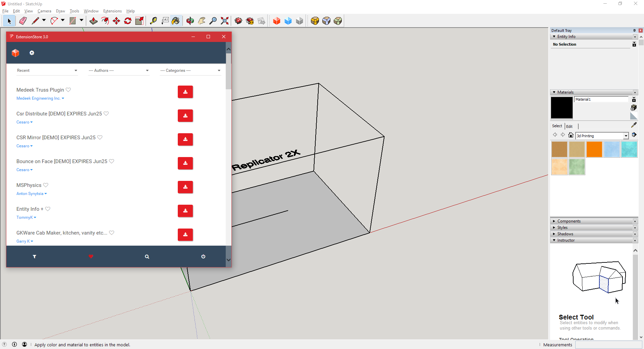Open the 3D Warehouse toolbar icon

(238, 21)
